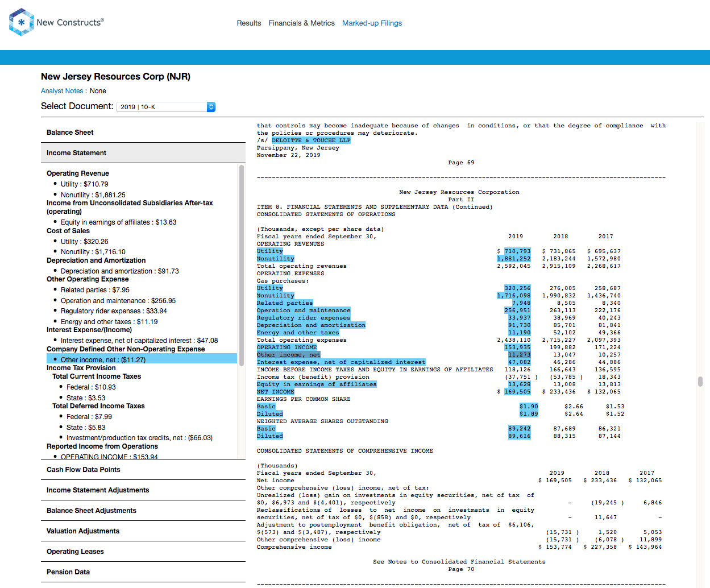
Task: Click the 'New Jersey Resources Corp (NJR)' heading
Action: coord(115,77)
